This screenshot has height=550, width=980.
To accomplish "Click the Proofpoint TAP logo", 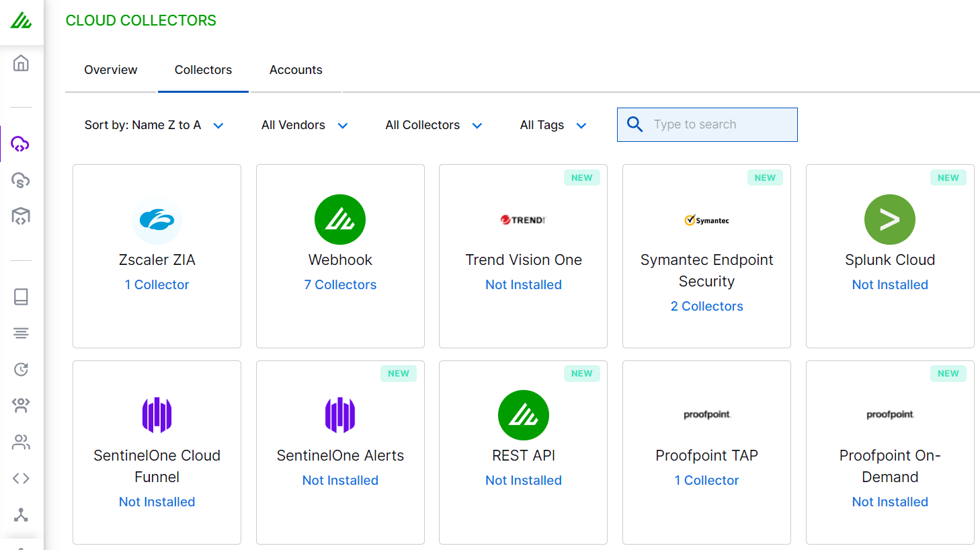I will [x=706, y=415].
